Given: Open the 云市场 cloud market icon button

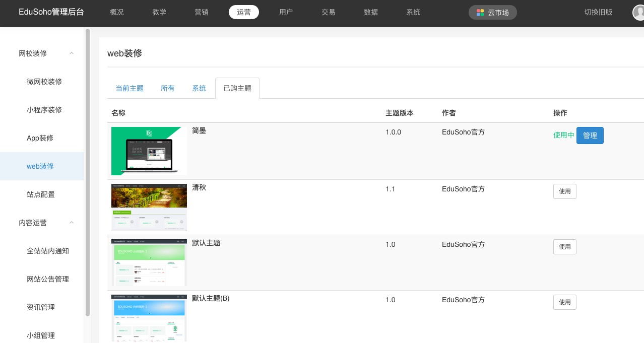Looking at the screenshot, I should click(492, 13).
